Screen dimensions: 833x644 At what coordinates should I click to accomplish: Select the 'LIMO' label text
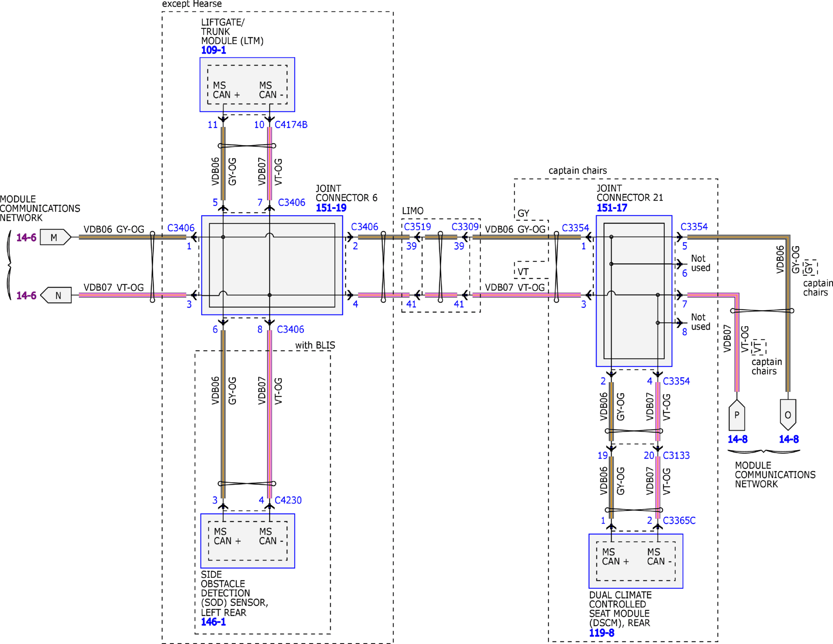click(413, 211)
